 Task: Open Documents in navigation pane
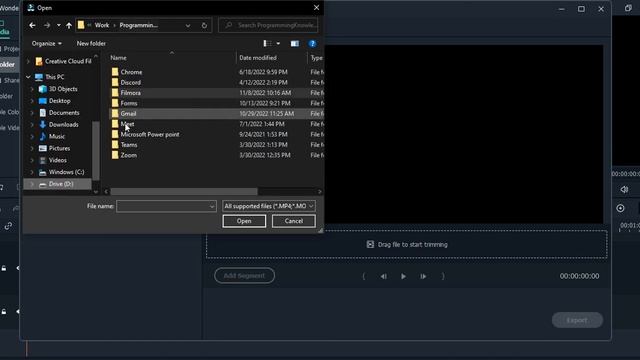click(x=64, y=113)
